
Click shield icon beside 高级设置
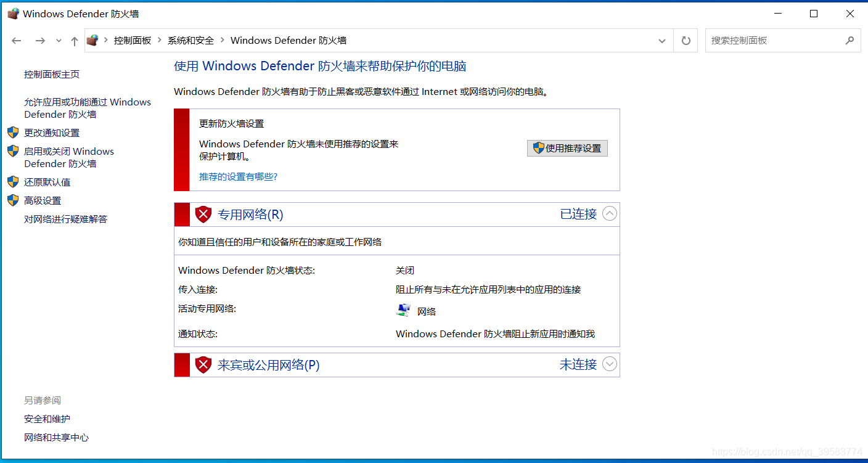13,200
